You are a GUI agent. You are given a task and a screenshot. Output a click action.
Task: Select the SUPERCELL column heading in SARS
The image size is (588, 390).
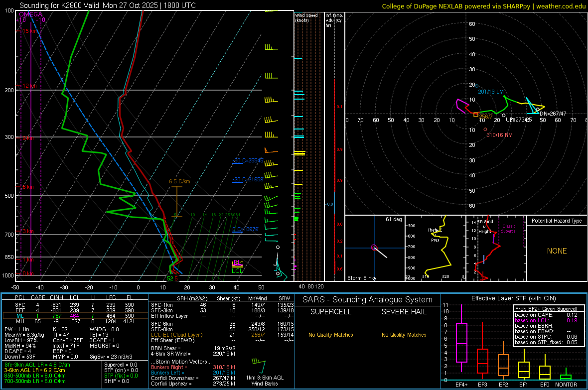(331, 312)
